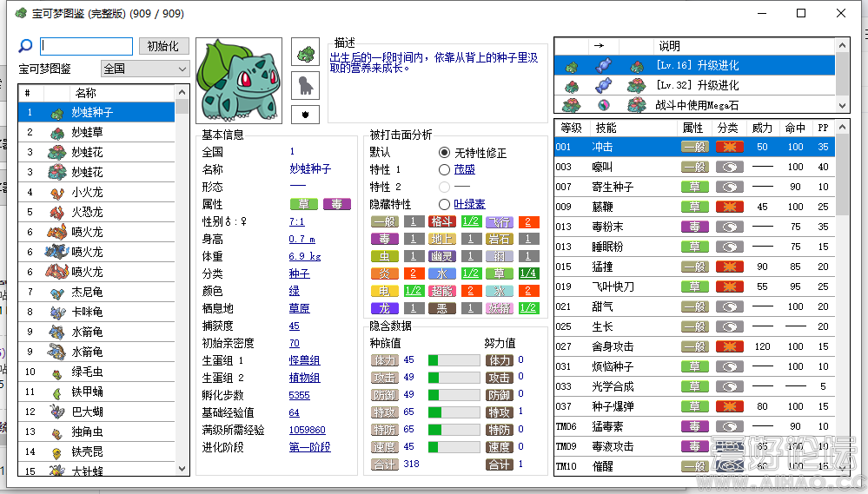Sort moves by 等级 column header
The width and height of the screenshot is (868, 494).
[572, 128]
